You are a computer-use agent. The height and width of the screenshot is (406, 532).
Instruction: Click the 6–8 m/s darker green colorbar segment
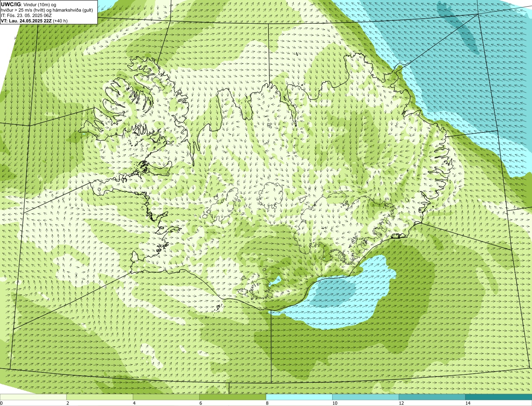pyautogui.click(x=233, y=397)
